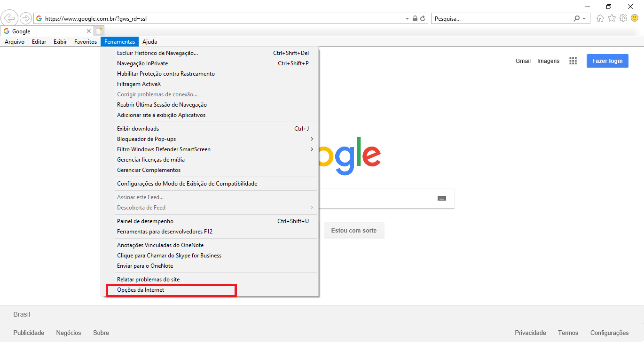Click the on-screen keyboard icon in search box
The width and height of the screenshot is (644, 342).
(441, 198)
